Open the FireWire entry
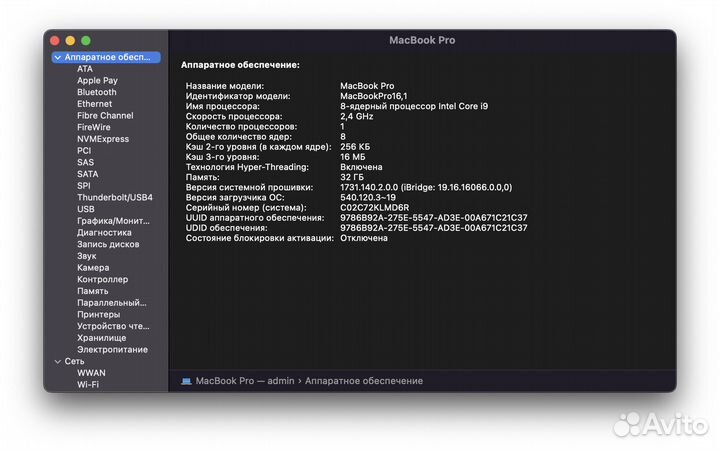The image size is (720, 450). (94, 127)
